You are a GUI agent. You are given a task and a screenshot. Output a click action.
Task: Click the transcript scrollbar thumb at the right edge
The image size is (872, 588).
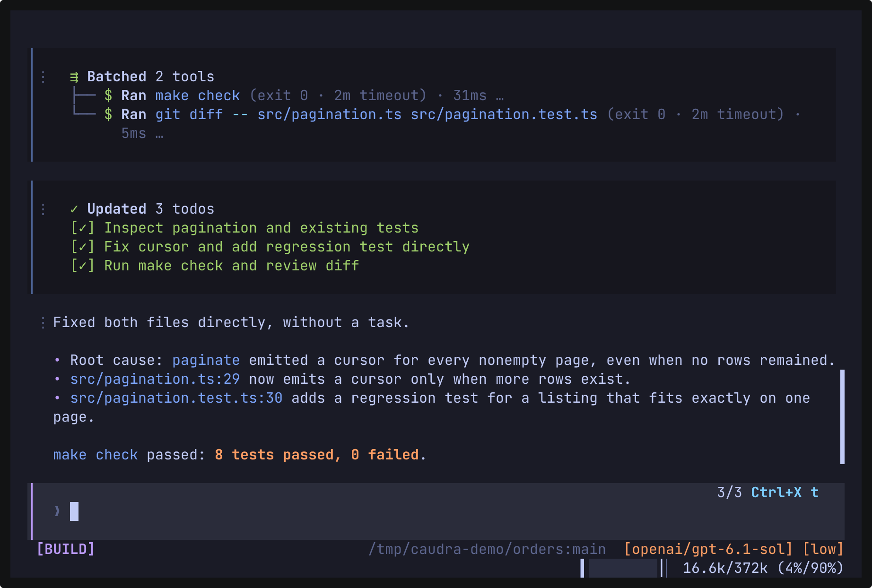[x=842, y=417]
